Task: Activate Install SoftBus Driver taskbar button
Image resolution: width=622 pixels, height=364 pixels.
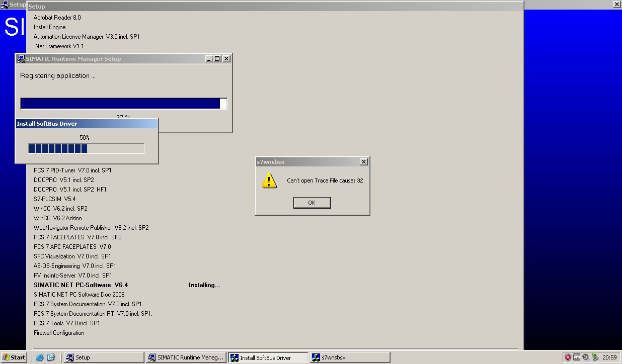Action: pyautogui.click(x=267, y=357)
